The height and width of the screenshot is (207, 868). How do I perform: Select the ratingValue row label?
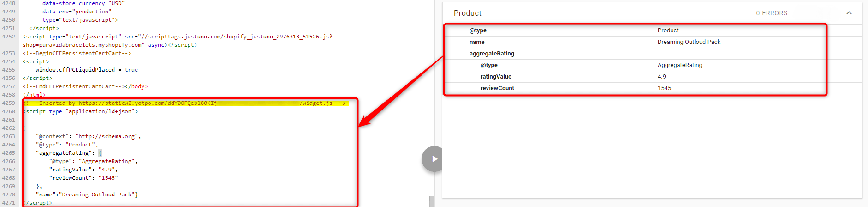[x=496, y=77]
